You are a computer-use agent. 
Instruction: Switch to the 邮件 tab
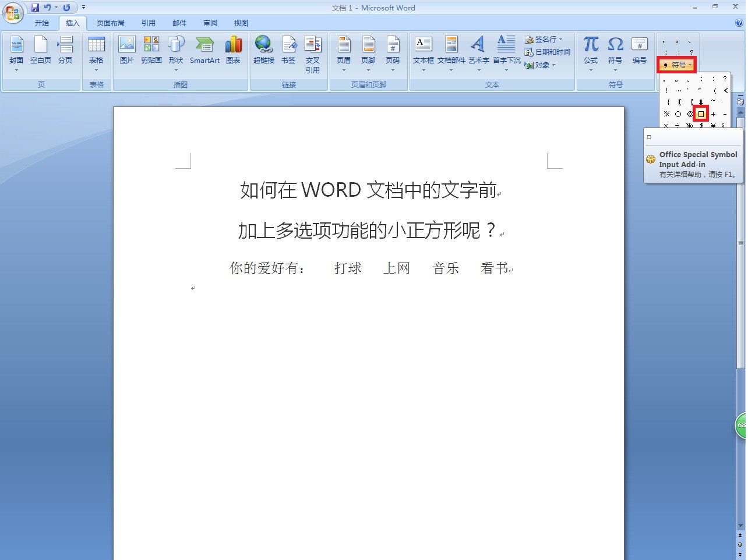179,23
